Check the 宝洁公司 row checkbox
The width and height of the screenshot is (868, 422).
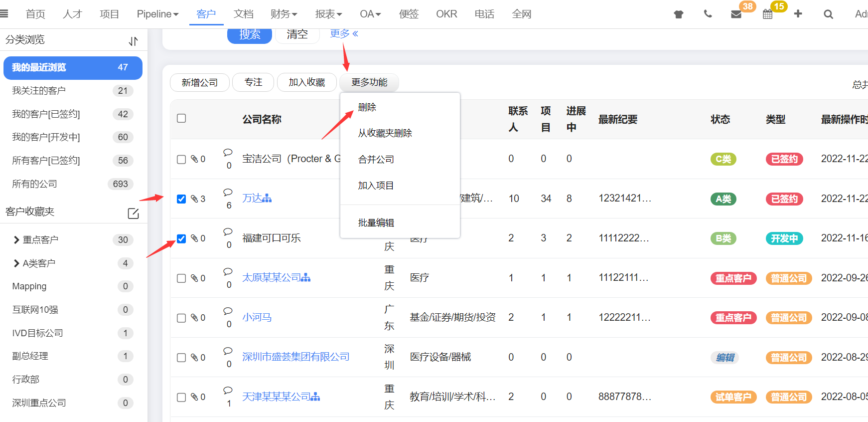point(181,159)
